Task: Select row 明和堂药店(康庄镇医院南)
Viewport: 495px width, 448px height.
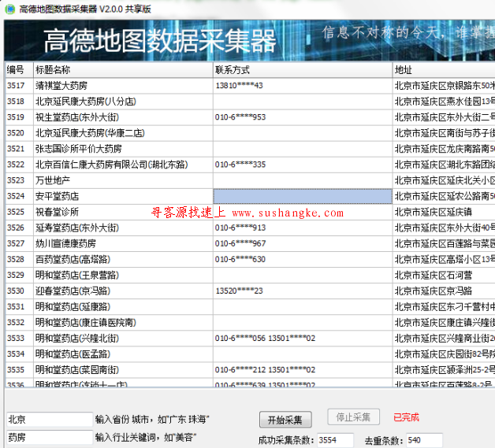Action: tap(250, 323)
